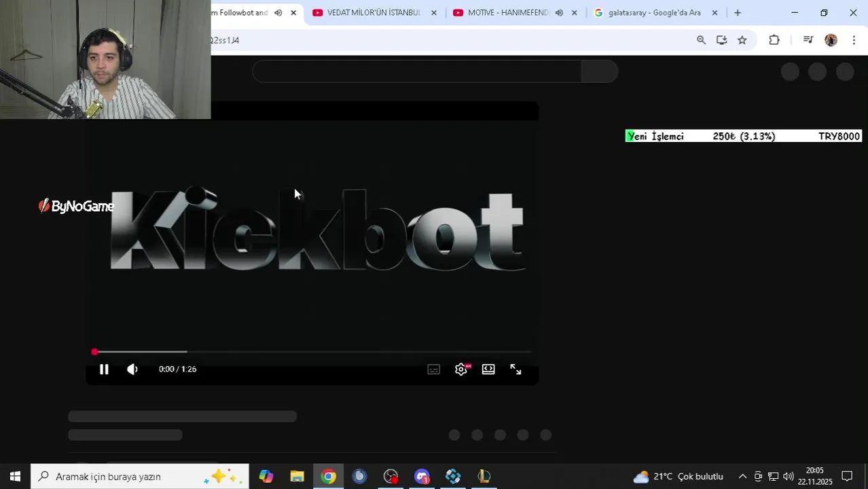Enter fullscreen video mode
This screenshot has height=489, width=868.
tap(516, 369)
